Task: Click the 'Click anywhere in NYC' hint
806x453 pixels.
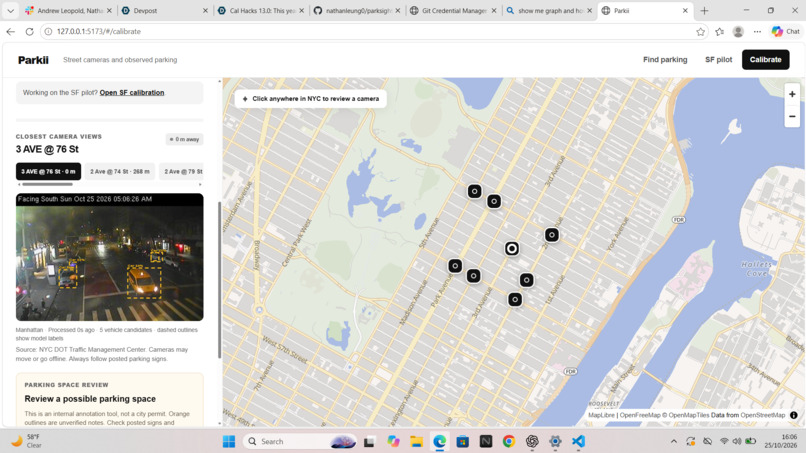Action: pos(310,99)
